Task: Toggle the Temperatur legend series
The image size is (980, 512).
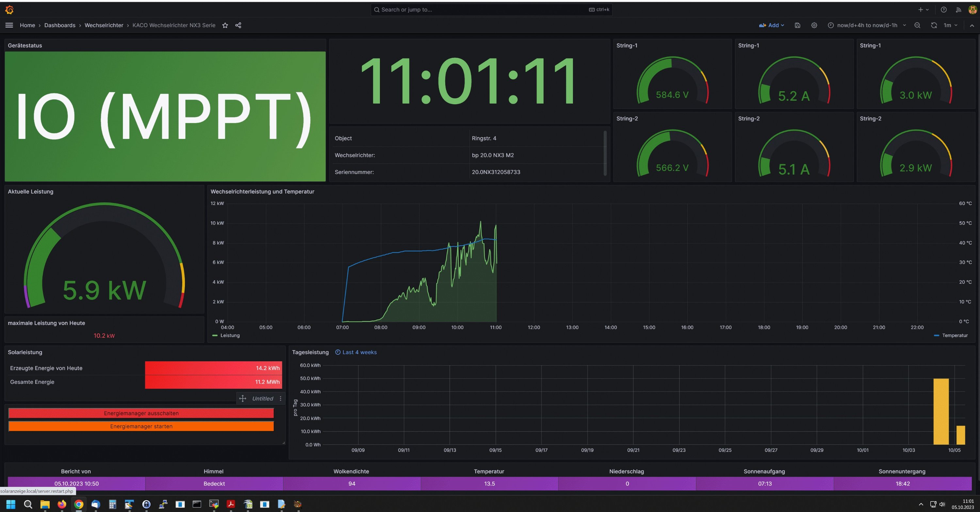Action: (955, 335)
